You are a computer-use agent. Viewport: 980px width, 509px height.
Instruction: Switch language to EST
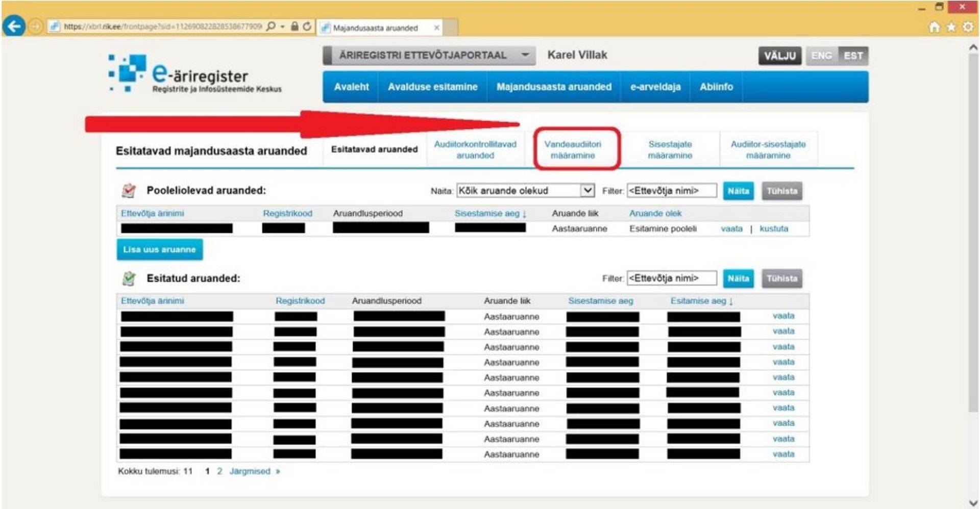pyautogui.click(x=853, y=56)
